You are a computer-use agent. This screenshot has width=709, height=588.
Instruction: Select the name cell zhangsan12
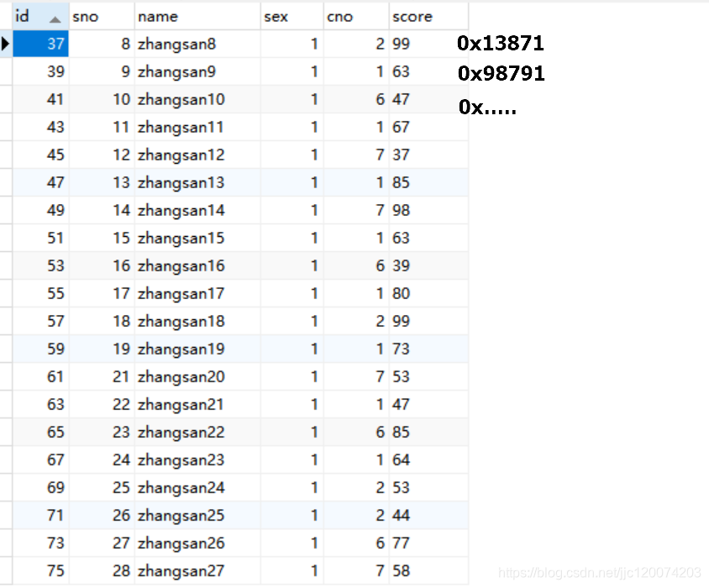pyautogui.click(x=197, y=155)
